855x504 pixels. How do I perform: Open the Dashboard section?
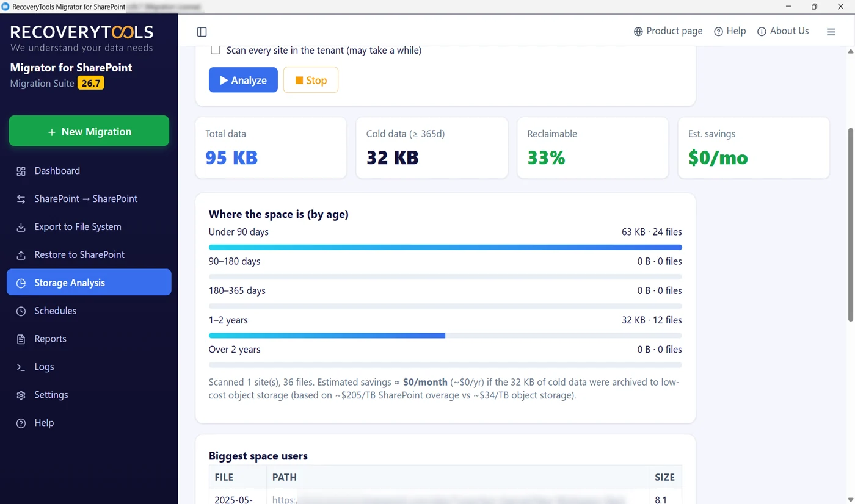point(89,171)
